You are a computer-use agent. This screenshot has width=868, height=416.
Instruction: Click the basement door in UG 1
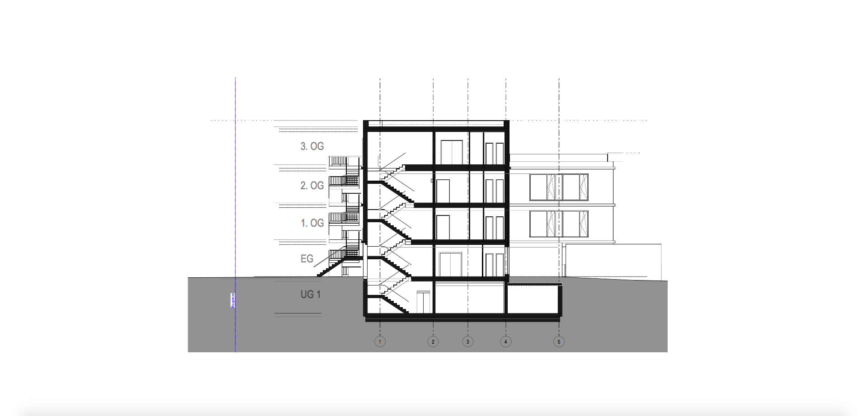tap(424, 303)
